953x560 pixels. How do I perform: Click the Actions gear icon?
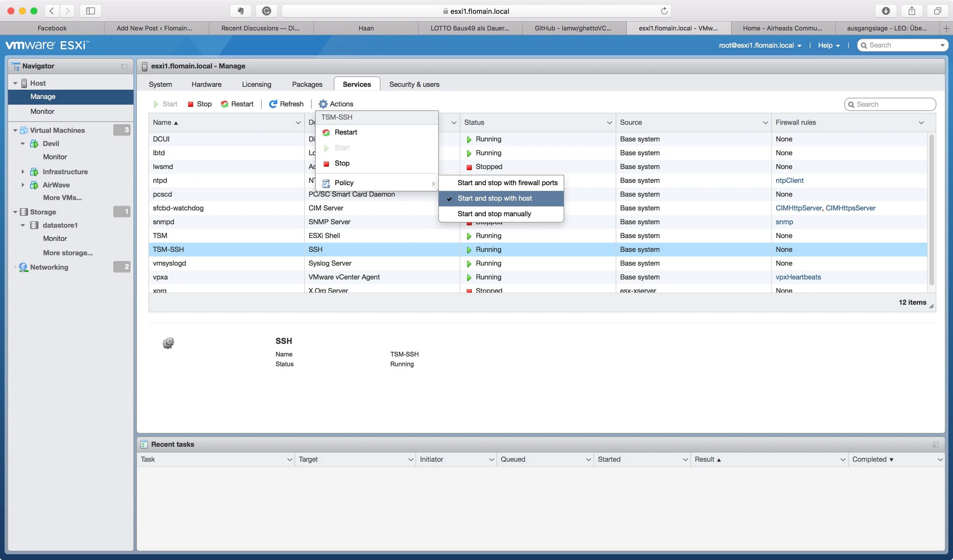point(323,104)
